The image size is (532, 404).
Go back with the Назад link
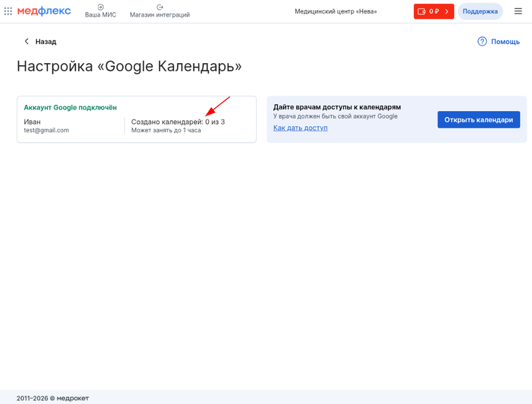click(x=41, y=42)
